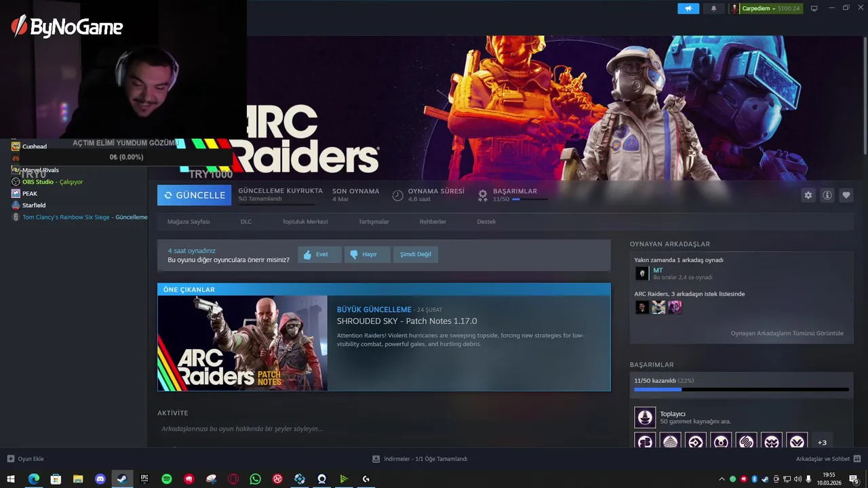Image resolution: width=868 pixels, height=488 pixels.
Task: Click the Cuphead game icon in library
Action: pos(16,146)
